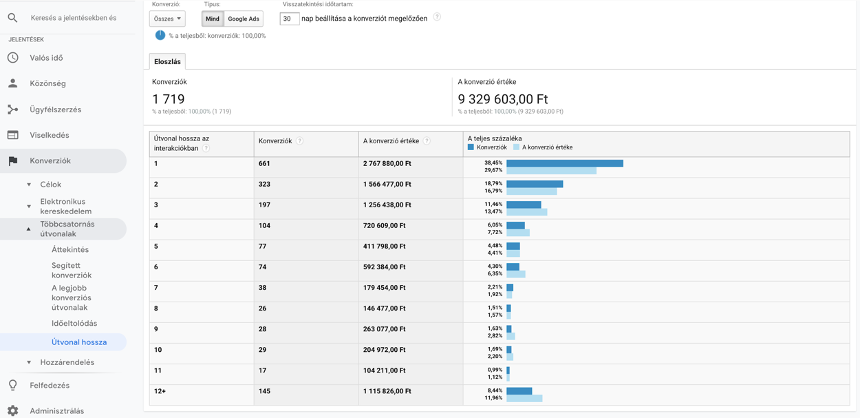This screenshot has width=860, height=418.
Task: Click the 30 days lookback input field
Action: pyautogui.click(x=289, y=19)
